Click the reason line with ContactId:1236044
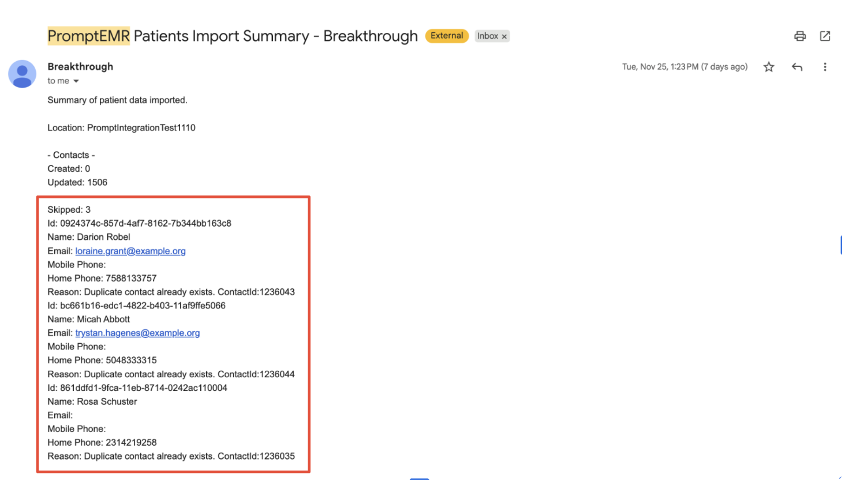 pyautogui.click(x=171, y=374)
